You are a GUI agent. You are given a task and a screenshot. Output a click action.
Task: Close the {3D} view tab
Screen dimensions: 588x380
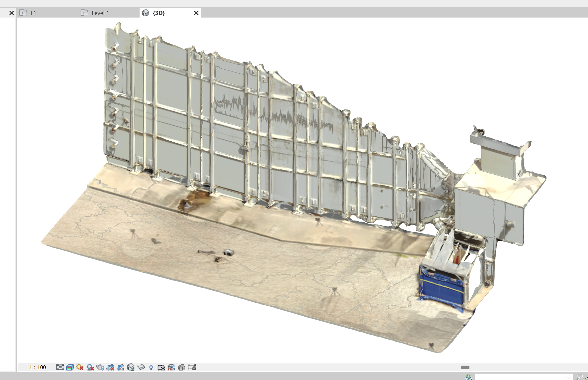pos(196,13)
